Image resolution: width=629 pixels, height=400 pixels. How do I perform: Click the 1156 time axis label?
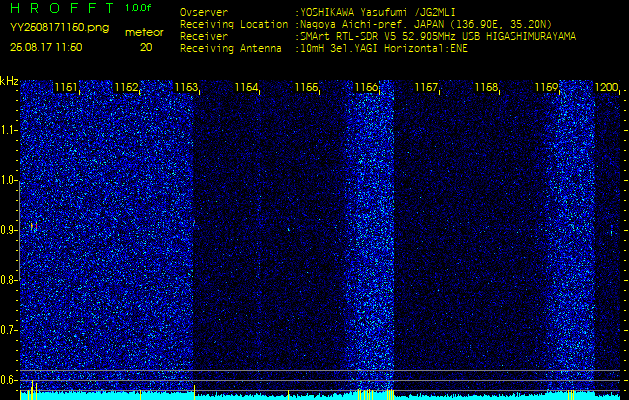[x=366, y=87]
